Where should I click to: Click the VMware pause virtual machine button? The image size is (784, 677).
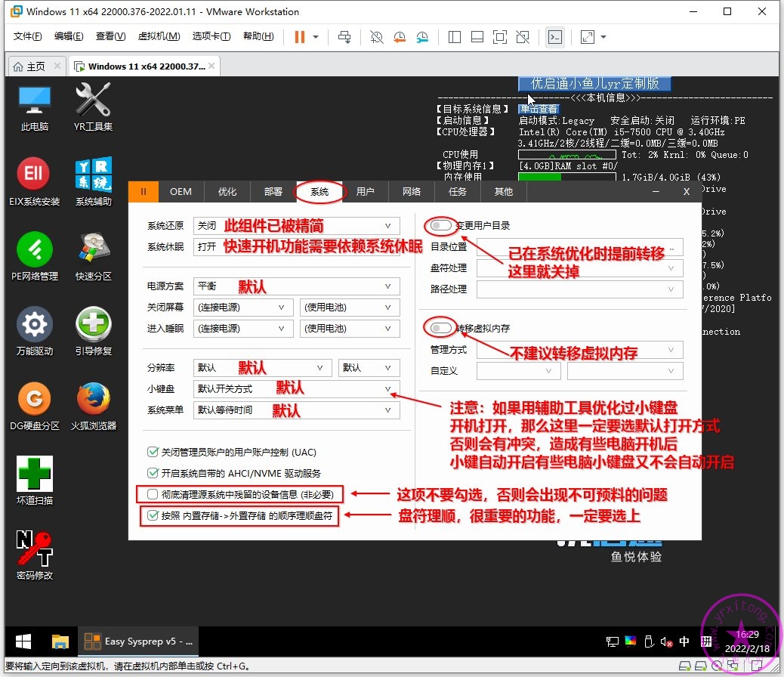(x=300, y=37)
